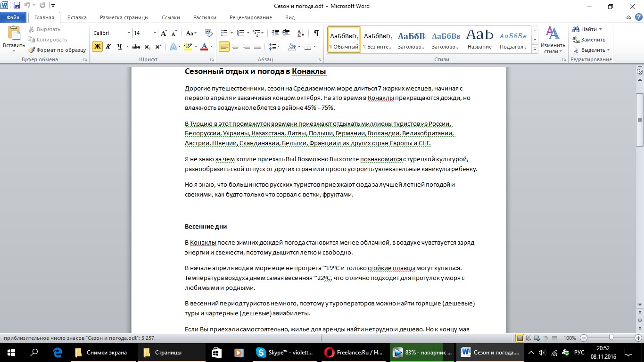This screenshot has height=362, width=644.
Task: Toggle bold (Ж) formatting
Action: point(97,47)
